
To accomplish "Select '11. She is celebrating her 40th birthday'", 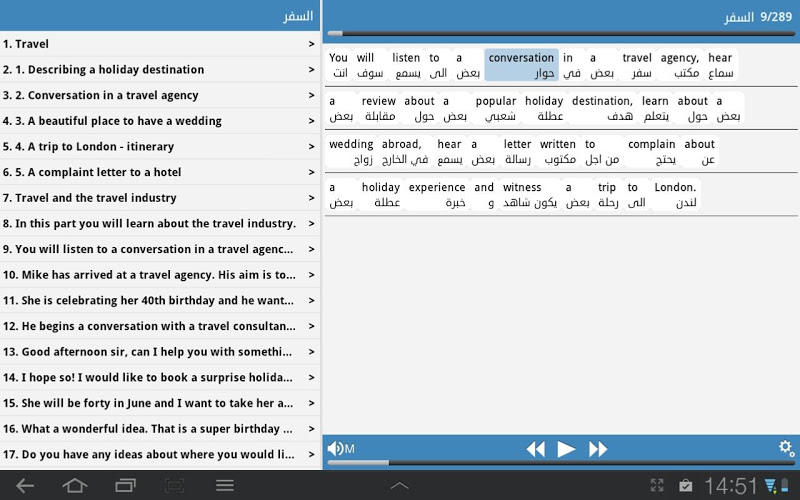I will 160,301.
